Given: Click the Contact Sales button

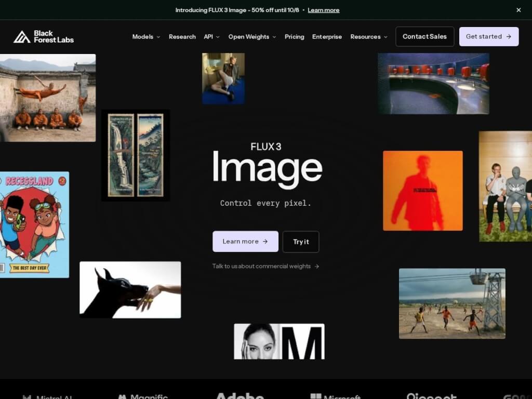Looking at the screenshot, I should tap(425, 37).
